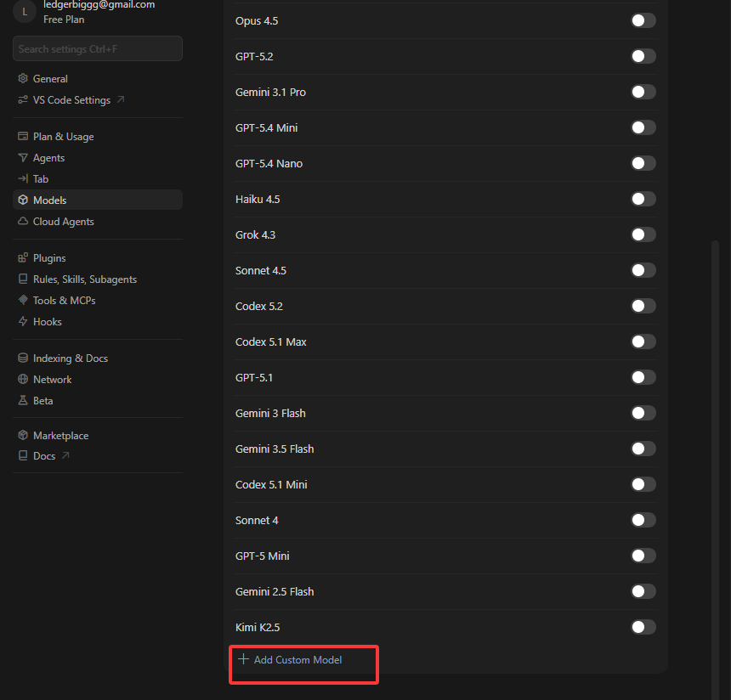Open the Marketplace page
Viewport: 731px width, 700px height.
pos(98,435)
